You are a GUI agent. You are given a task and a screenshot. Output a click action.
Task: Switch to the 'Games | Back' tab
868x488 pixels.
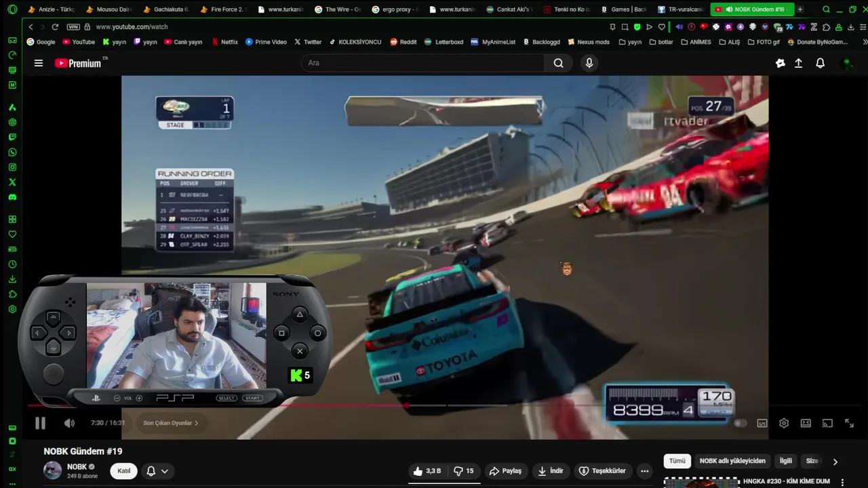623,9
